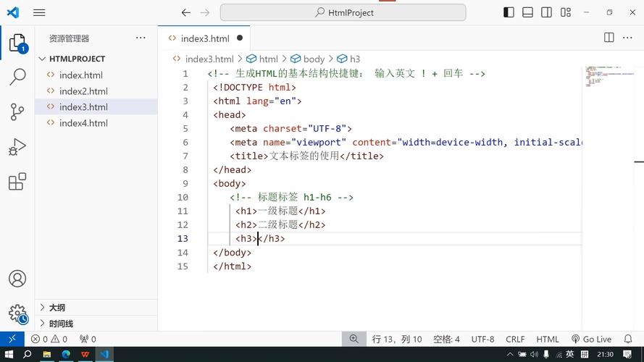Open the Explorer view in activity bar
Viewport: 644px width, 362px height.
(x=17, y=43)
